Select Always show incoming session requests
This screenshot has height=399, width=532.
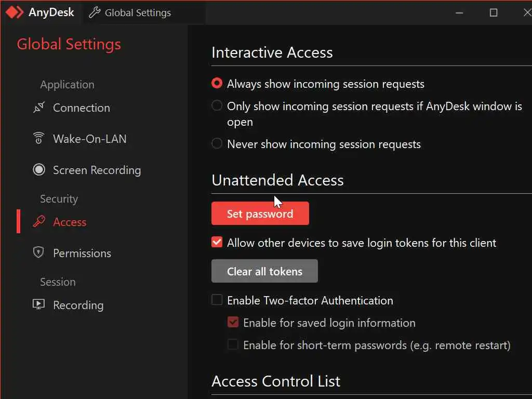[x=217, y=84]
